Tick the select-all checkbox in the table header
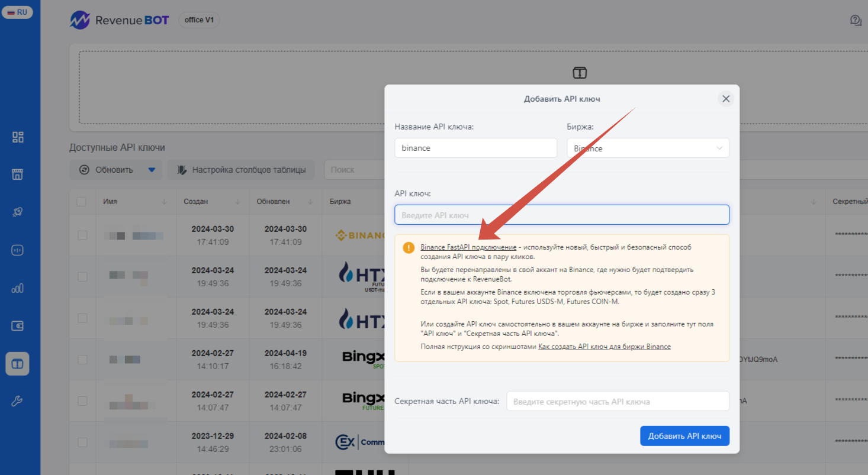This screenshot has height=475, width=868. 82,202
